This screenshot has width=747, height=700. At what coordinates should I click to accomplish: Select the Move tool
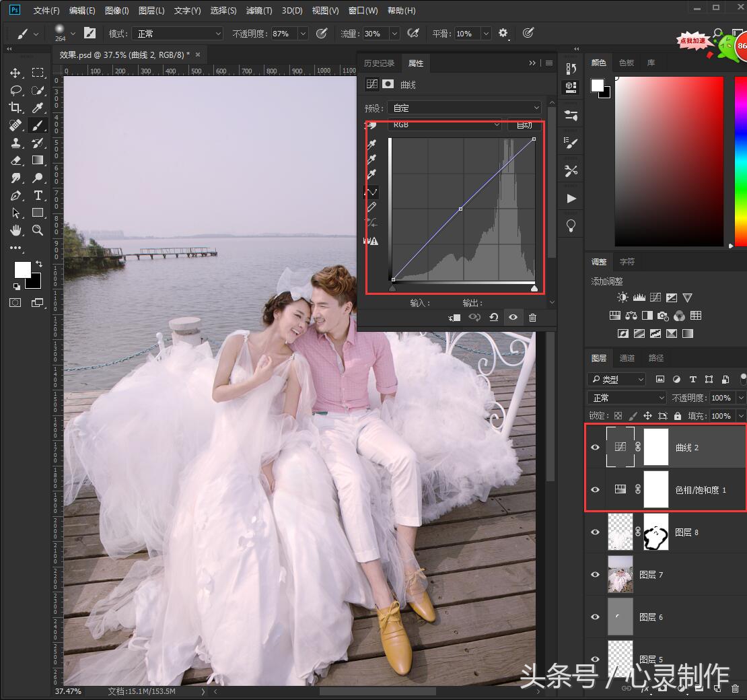(x=15, y=73)
